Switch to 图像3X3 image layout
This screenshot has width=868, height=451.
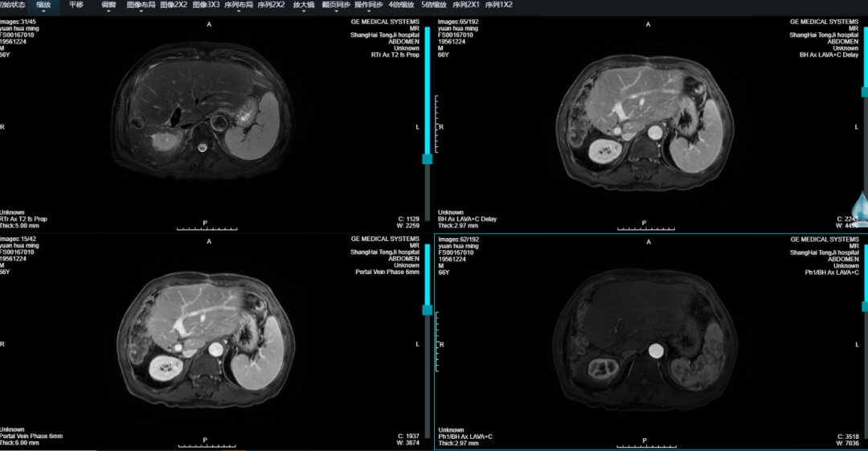coord(206,5)
